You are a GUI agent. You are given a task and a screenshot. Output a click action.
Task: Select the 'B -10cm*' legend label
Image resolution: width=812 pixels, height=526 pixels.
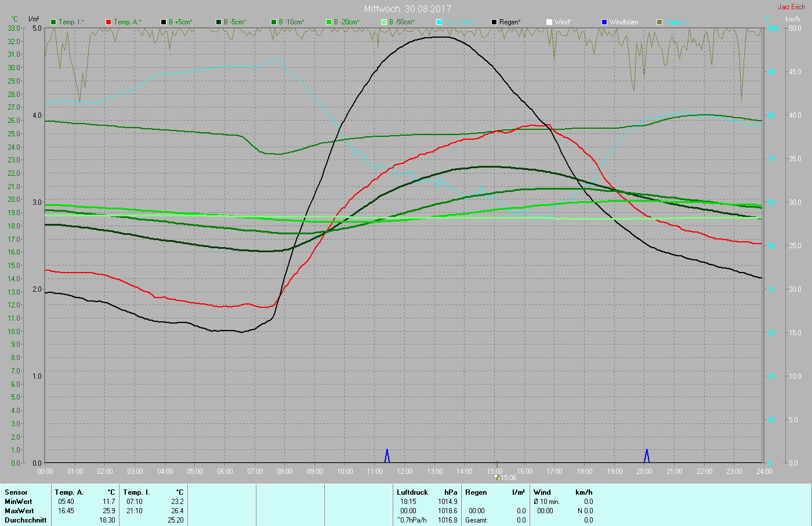(292, 22)
